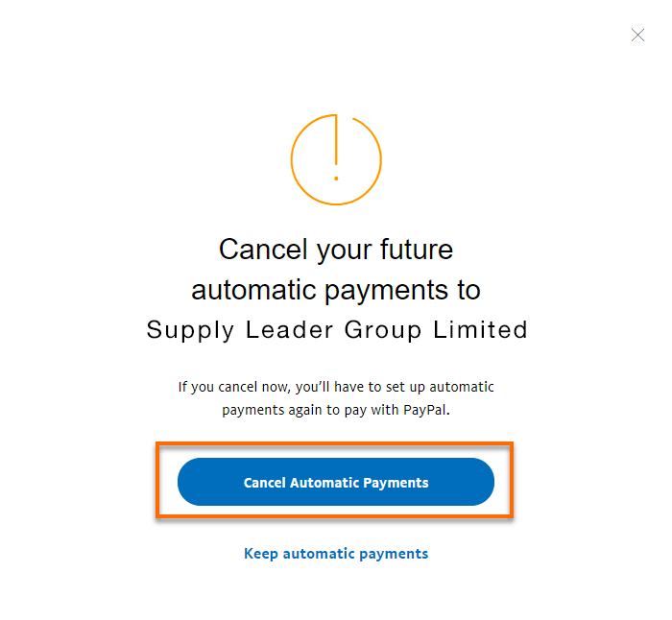Screen dimensions: 672x620
Task: Choose the Keep automatic payments link
Action: [x=336, y=554]
